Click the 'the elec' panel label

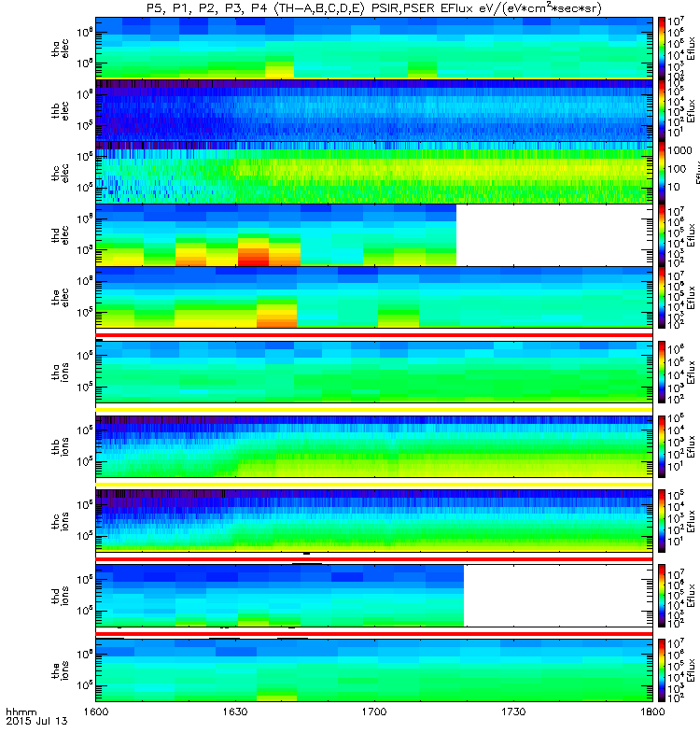pyautogui.click(x=61, y=297)
